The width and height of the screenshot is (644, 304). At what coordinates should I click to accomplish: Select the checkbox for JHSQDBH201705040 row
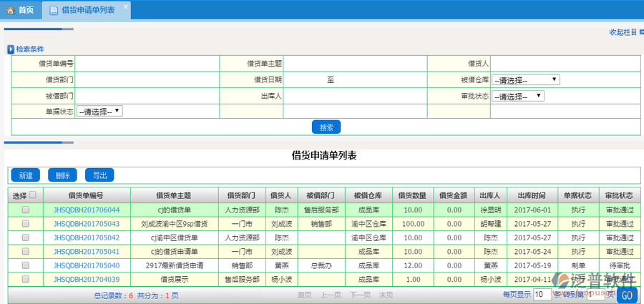pos(26,265)
